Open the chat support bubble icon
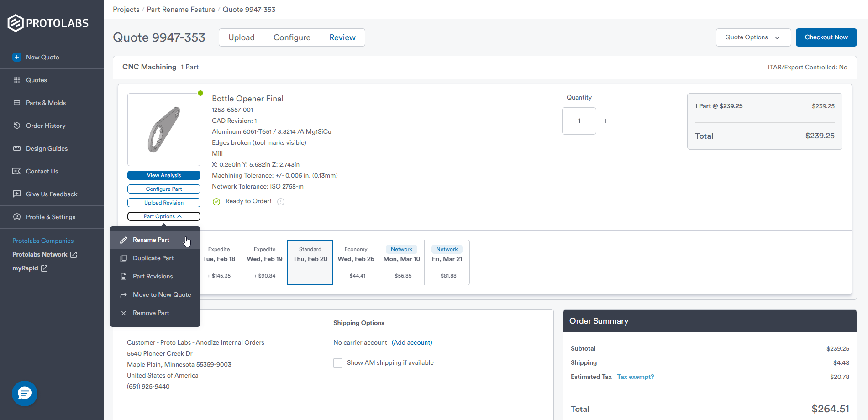 (x=25, y=393)
